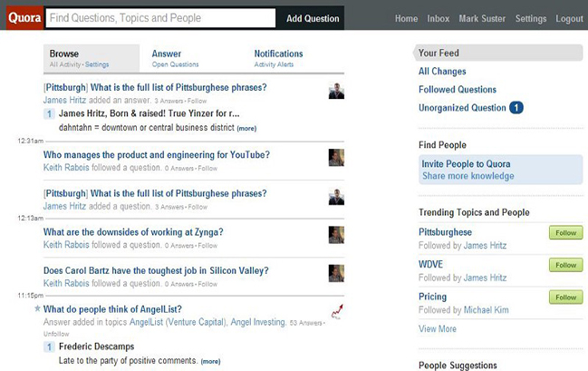Select Your Feed in the sidebar
The height and width of the screenshot is (371, 588).
click(498, 53)
